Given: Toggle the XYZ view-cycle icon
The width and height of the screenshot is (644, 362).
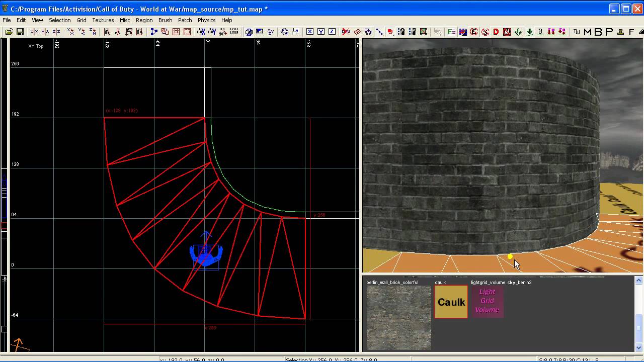Looking at the screenshot, I should (271, 32).
